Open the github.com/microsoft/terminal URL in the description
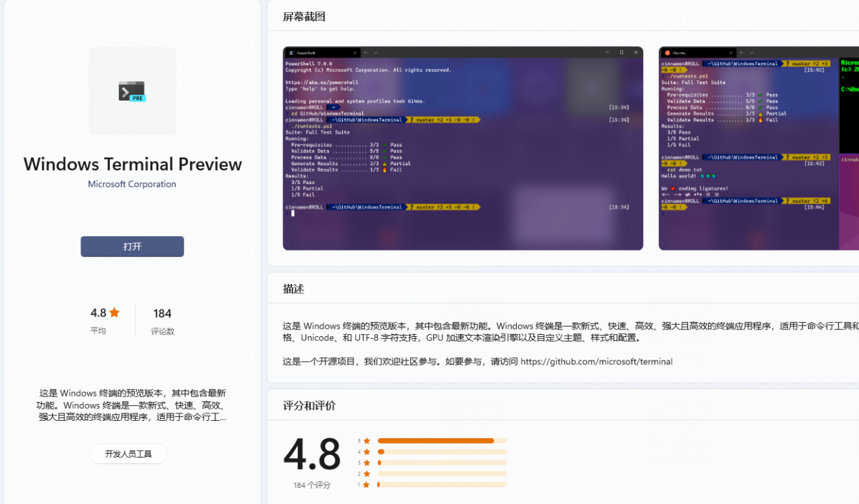859x504 pixels. pyautogui.click(x=597, y=361)
